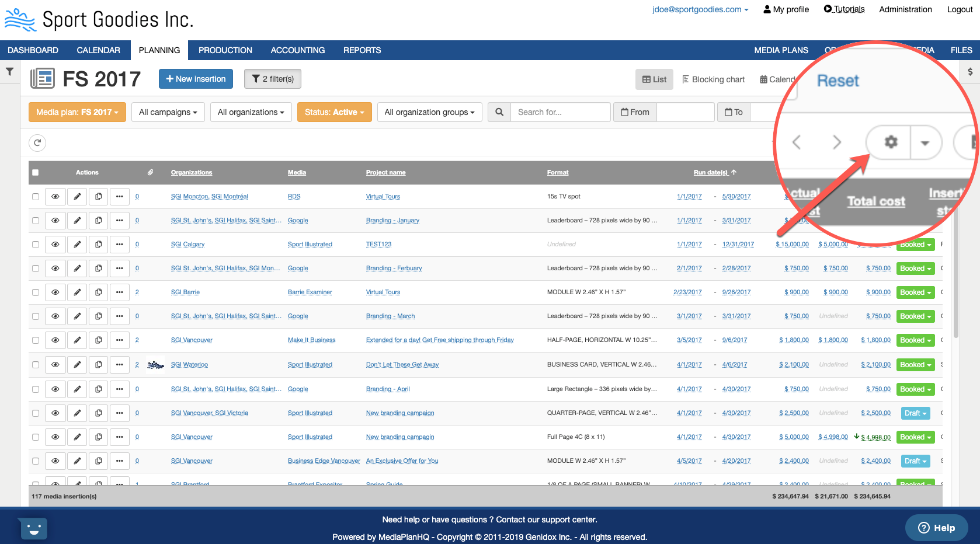Open more actions for the SGI Moncton row
This screenshot has height=544, width=980.
tap(119, 197)
